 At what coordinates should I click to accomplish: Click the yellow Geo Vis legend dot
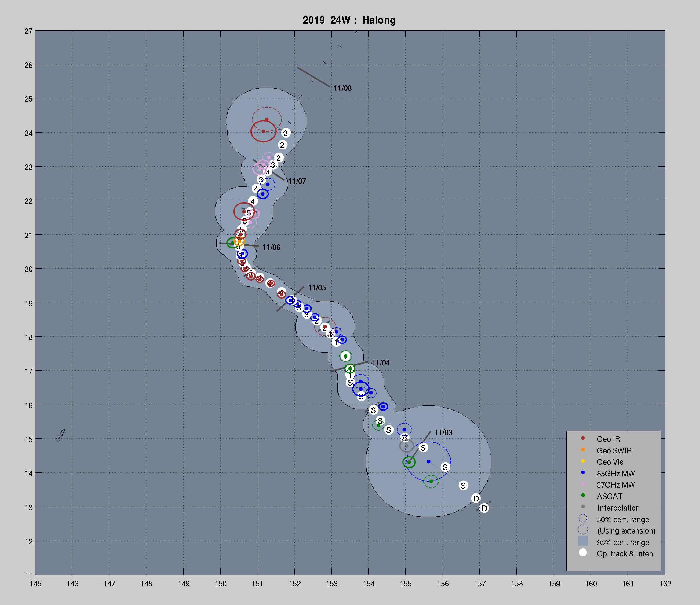coord(582,461)
